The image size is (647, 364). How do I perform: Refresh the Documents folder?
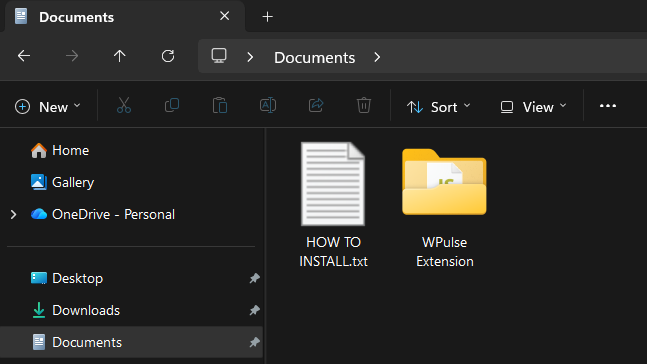click(168, 56)
